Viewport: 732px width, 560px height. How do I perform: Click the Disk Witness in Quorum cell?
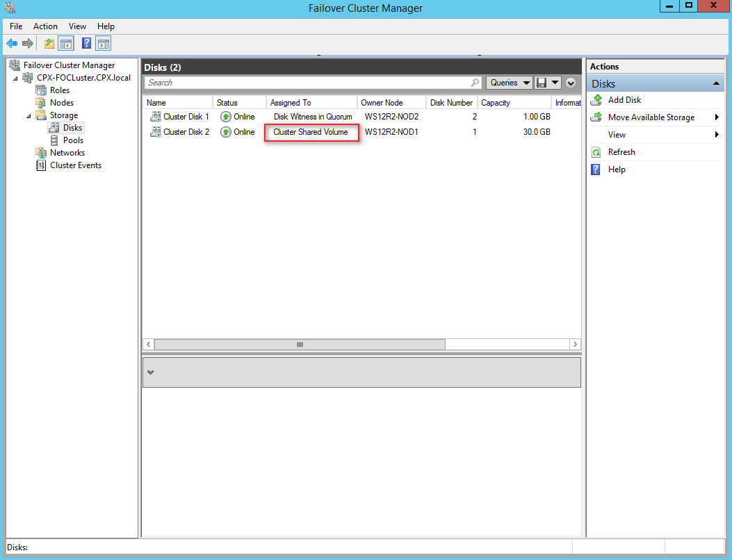tap(313, 117)
